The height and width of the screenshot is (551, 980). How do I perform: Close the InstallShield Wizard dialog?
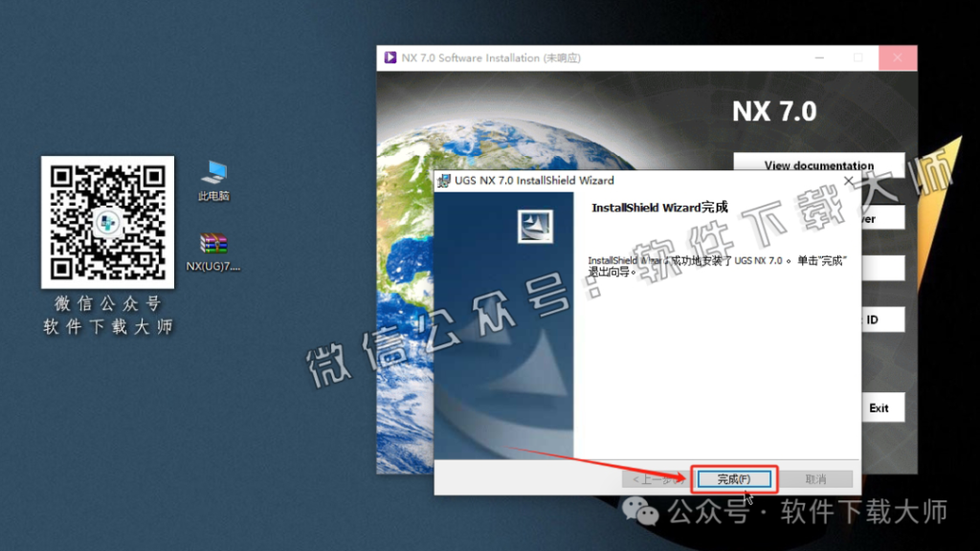(x=848, y=181)
